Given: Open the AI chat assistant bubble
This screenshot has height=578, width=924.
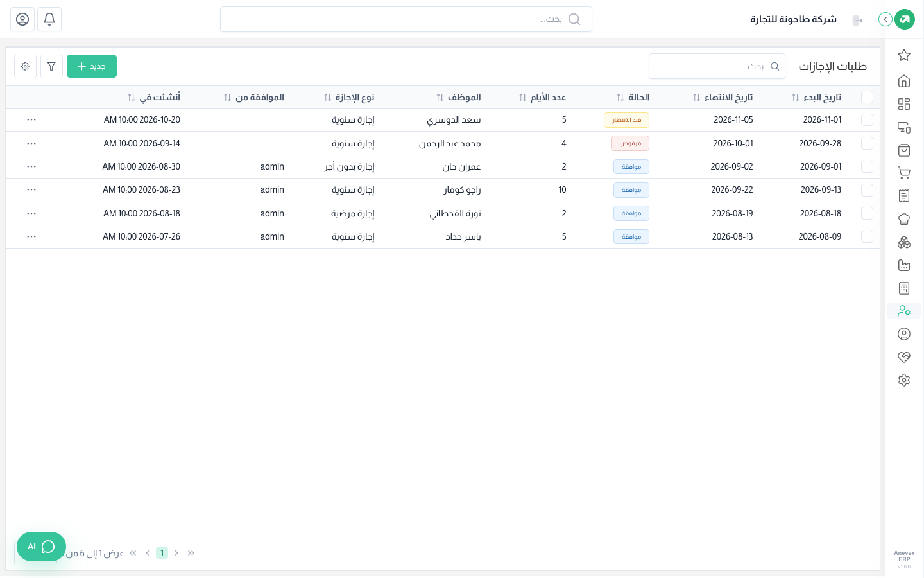Looking at the screenshot, I should click(41, 547).
